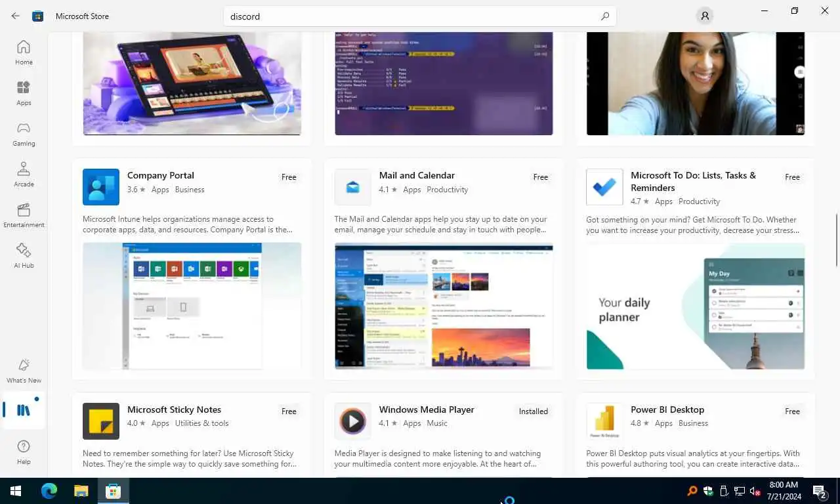Click the Mail and Calendar app icon
This screenshot has height=504, width=840.
point(352,187)
